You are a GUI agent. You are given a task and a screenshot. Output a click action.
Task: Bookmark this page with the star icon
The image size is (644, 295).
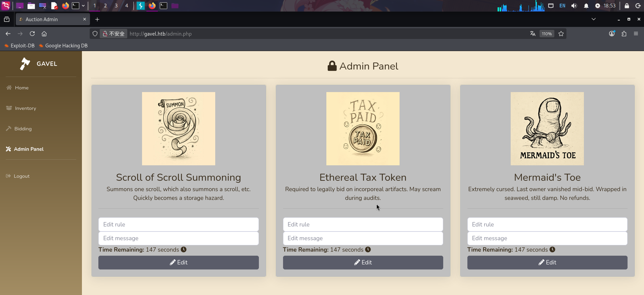(x=561, y=34)
